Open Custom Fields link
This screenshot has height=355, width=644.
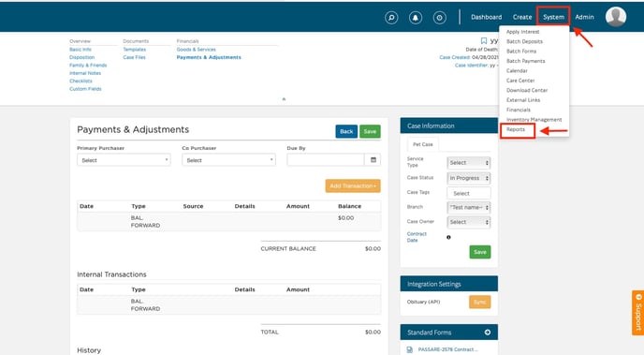[85, 89]
